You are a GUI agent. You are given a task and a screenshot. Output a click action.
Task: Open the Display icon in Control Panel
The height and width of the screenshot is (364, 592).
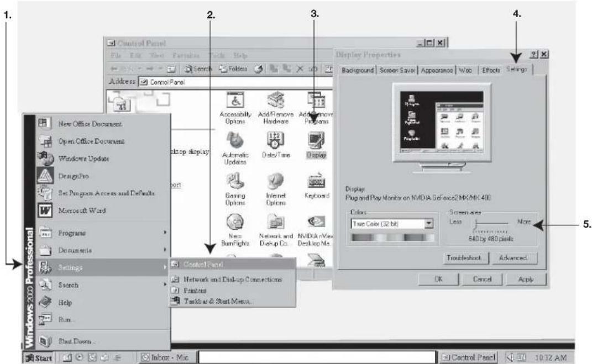pos(316,145)
